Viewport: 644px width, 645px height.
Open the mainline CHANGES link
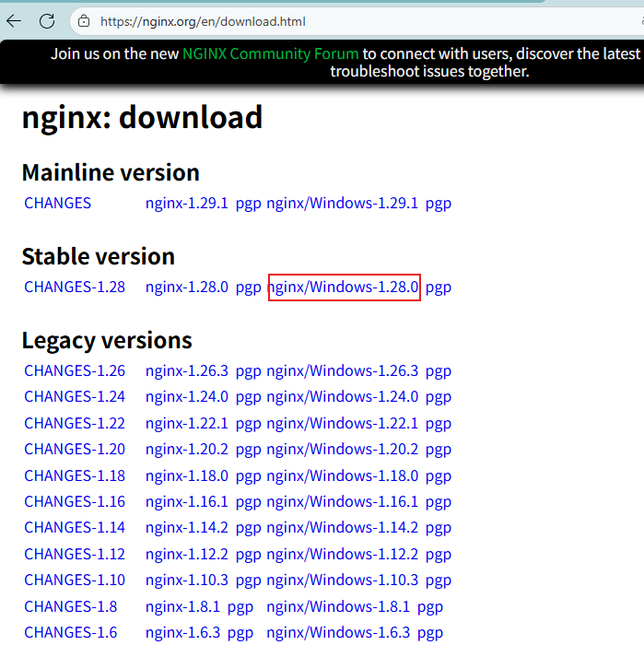pos(57,204)
